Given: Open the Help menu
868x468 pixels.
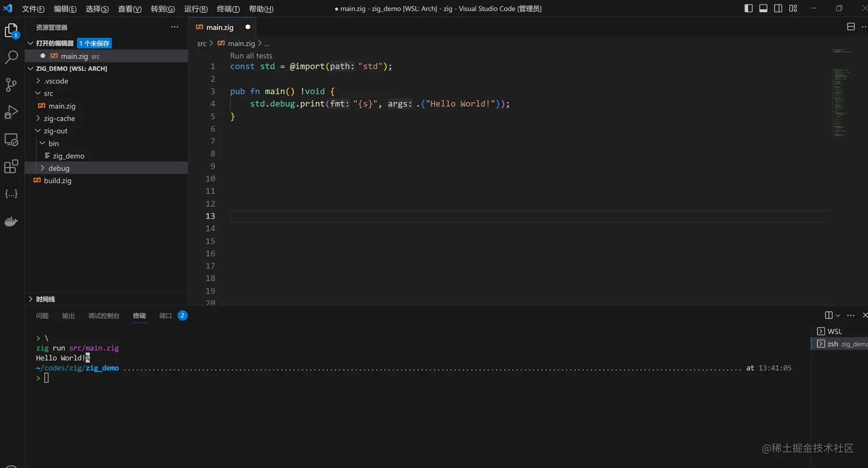Looking at the screenshot, I should (x=261, y=9).
